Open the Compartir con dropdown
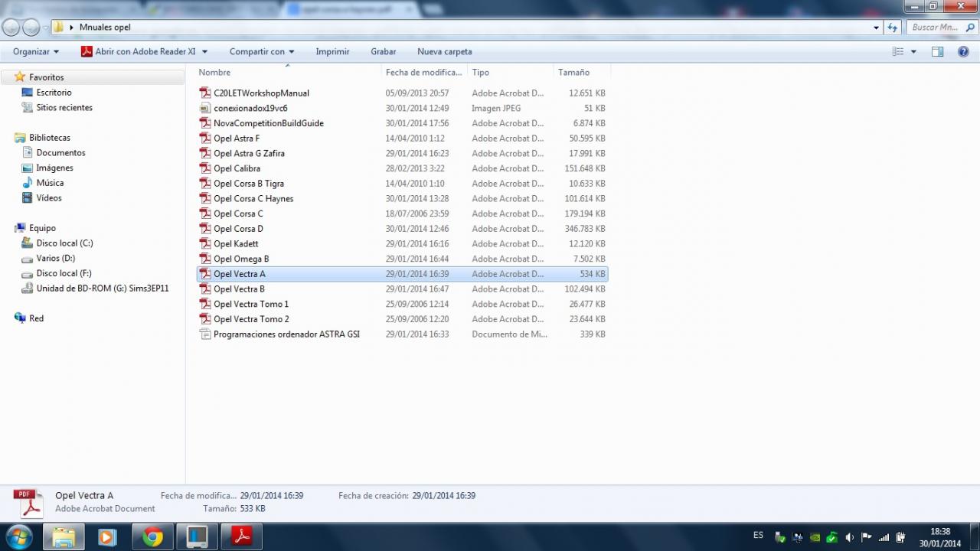Viewport: 980px width, 551px height. [x=262, y=51]
